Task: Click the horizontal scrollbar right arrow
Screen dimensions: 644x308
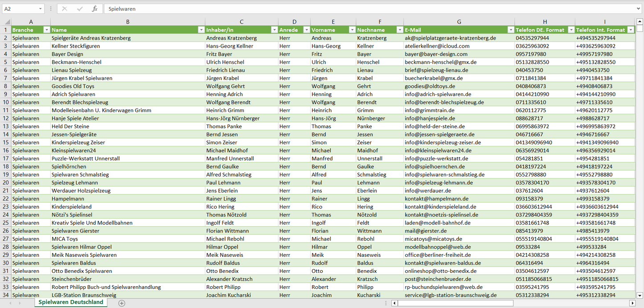Action: (632, 303)
